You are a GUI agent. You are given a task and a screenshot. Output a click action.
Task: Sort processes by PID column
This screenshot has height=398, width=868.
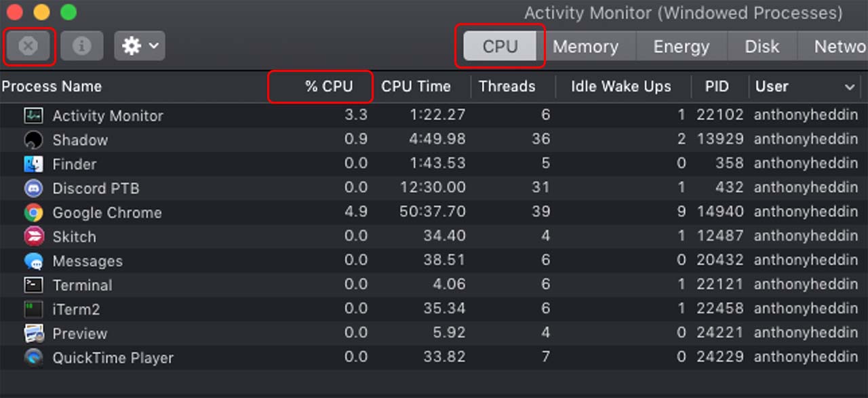(x=717, y=86)
